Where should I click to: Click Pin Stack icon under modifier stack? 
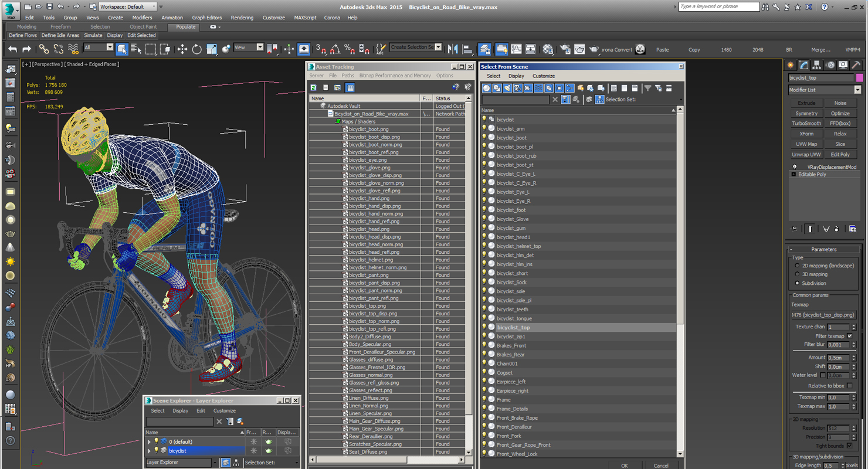[795, 229]
